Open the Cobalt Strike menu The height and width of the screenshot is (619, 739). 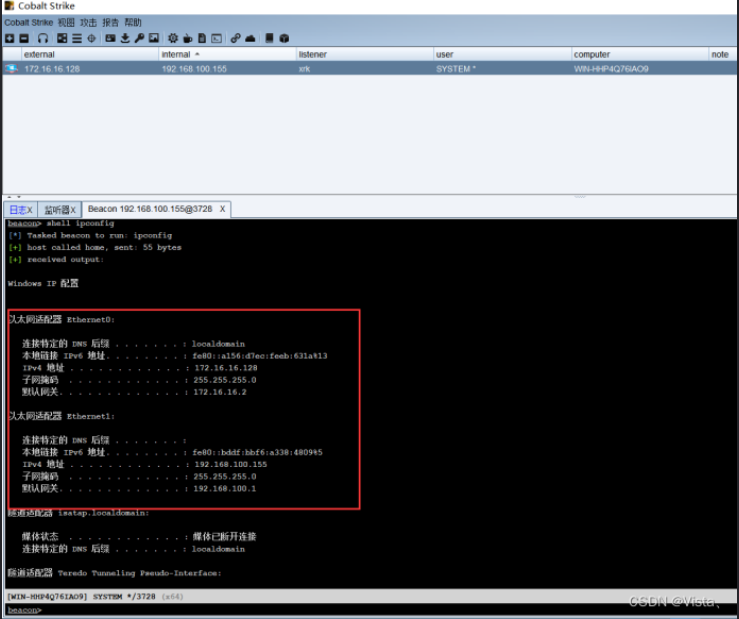(28, 22)
